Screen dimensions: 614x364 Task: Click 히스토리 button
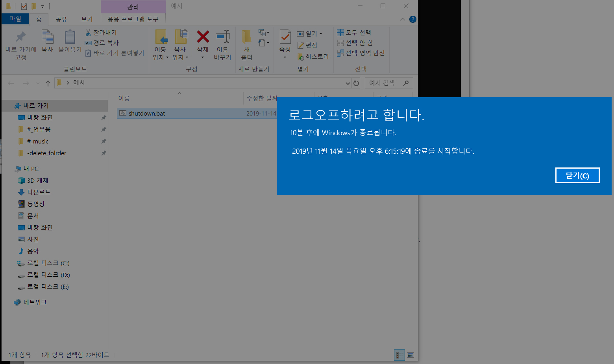(x=313, y=57)
